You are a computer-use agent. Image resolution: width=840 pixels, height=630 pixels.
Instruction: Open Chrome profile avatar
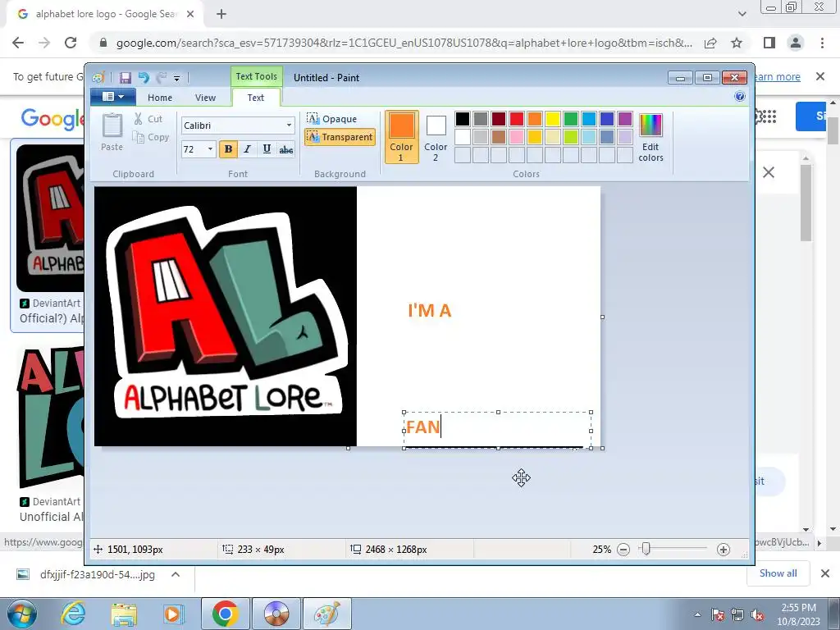[x=796, y=43]
